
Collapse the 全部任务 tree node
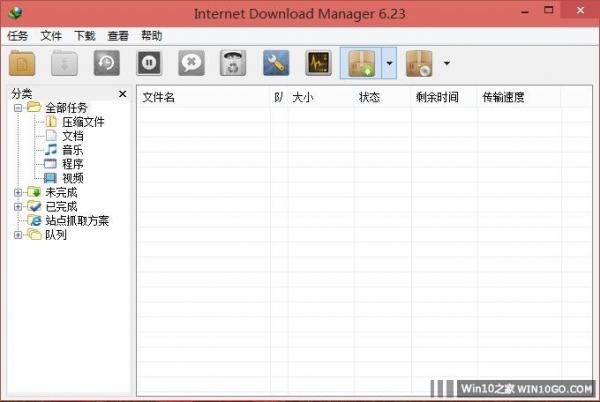(18, 108)
